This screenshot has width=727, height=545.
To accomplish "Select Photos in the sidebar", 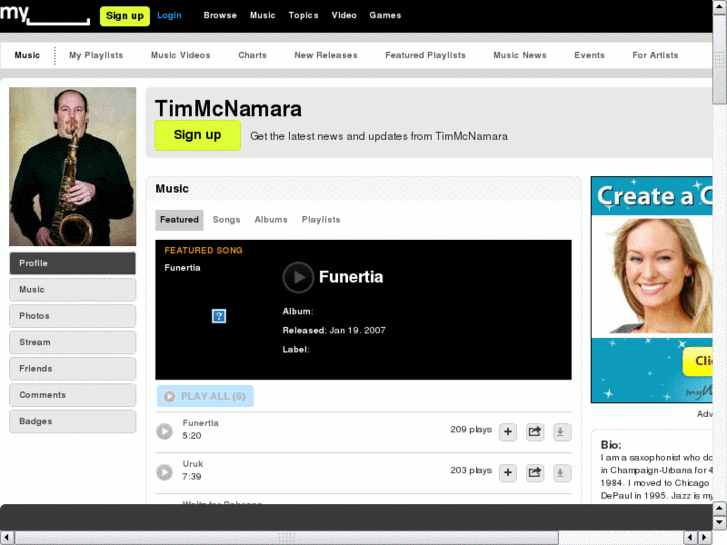I will click(x=72, y=316).
